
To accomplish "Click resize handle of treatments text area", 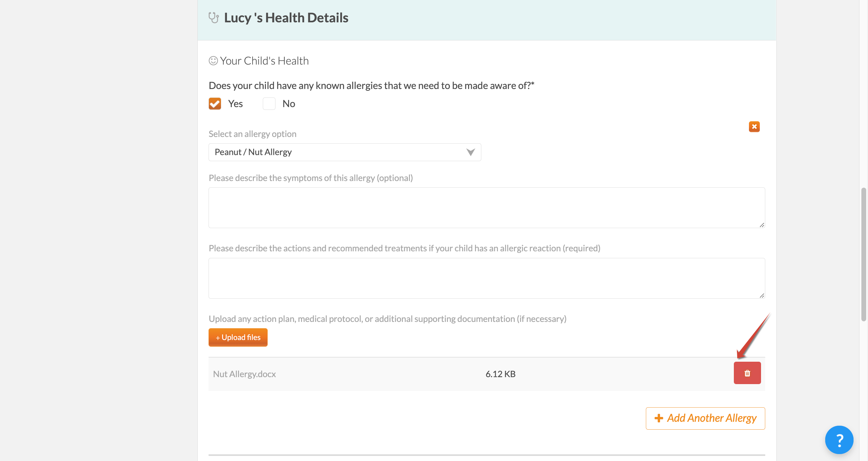I will tap(762, 295).
